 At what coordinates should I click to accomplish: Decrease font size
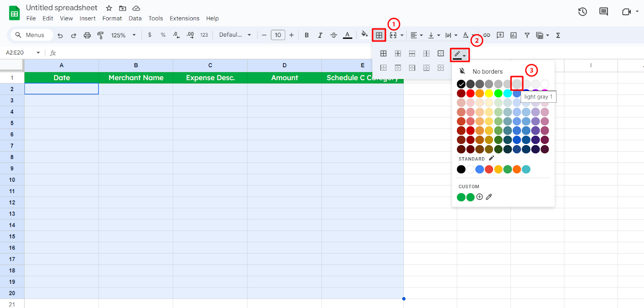coord(264,35)
